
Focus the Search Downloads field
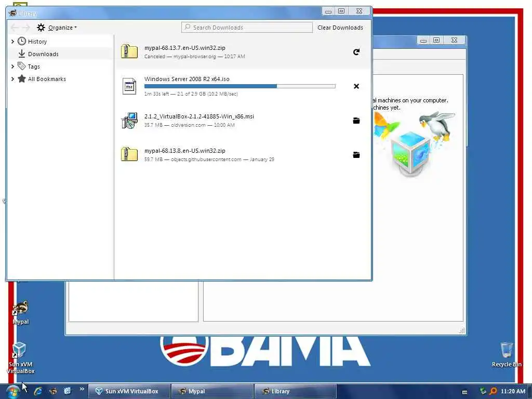(247, 28)
